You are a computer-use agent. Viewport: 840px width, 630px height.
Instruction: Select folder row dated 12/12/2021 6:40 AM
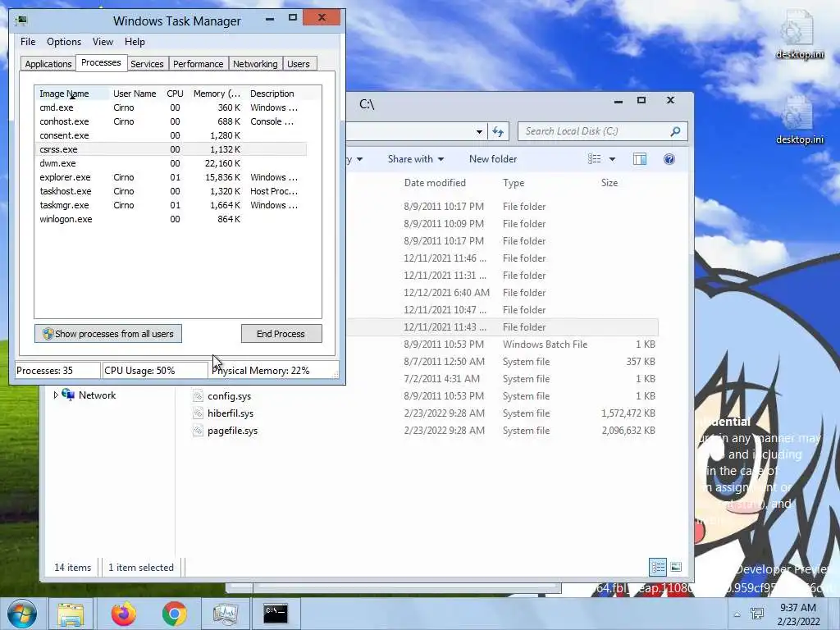pyautogui.click(x=502, y=293)
